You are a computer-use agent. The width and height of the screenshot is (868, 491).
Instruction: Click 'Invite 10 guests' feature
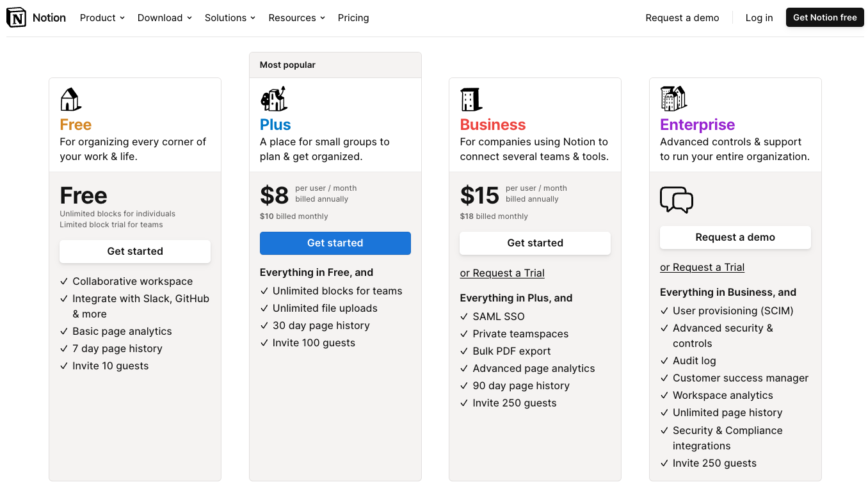(110, 366)
